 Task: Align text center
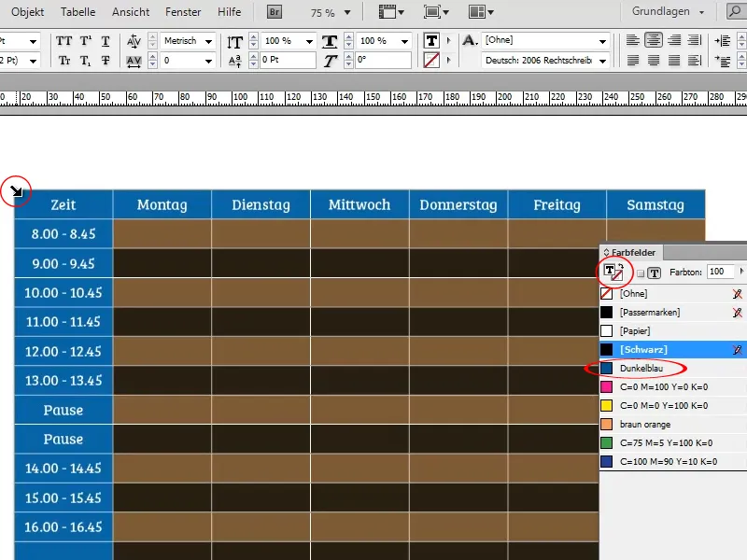click(x=653, y=40)
